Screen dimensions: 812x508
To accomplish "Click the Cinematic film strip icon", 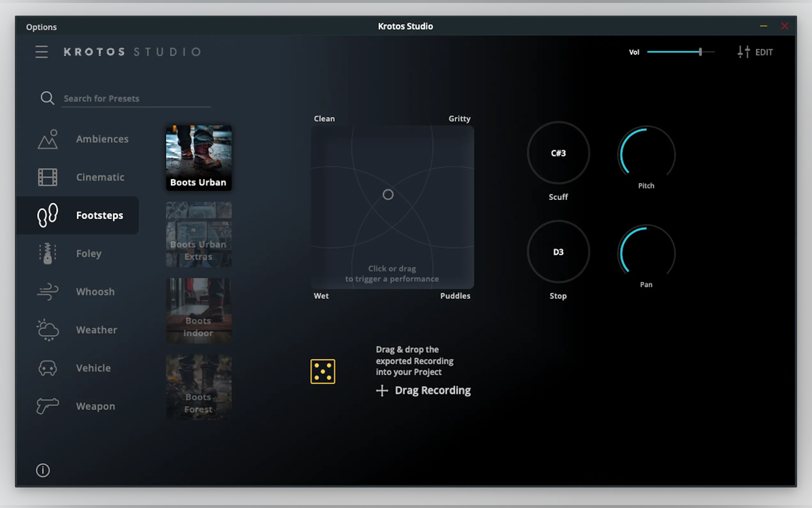I will (47, 177).
